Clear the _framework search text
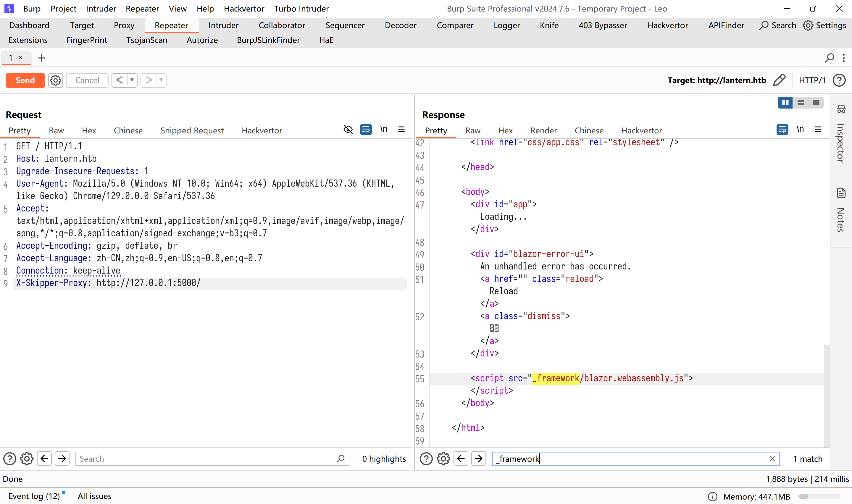The image size is (852, 504). pos(772,459)
